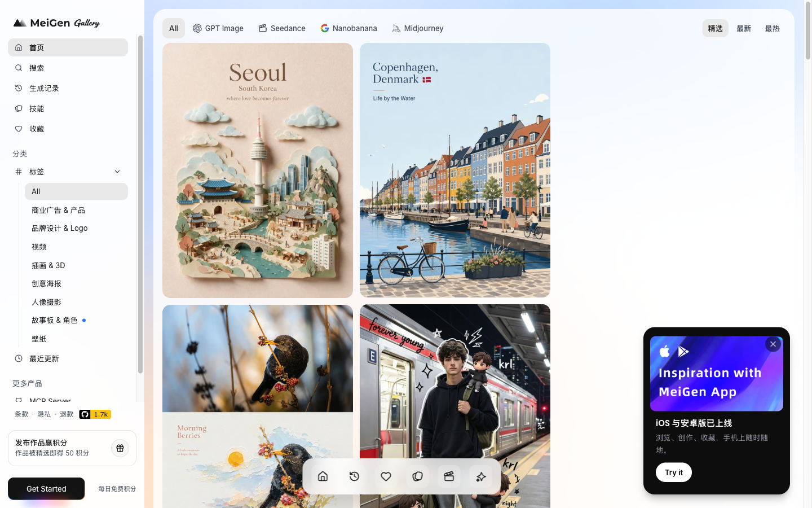Open the 条款 link

[21, 414]
